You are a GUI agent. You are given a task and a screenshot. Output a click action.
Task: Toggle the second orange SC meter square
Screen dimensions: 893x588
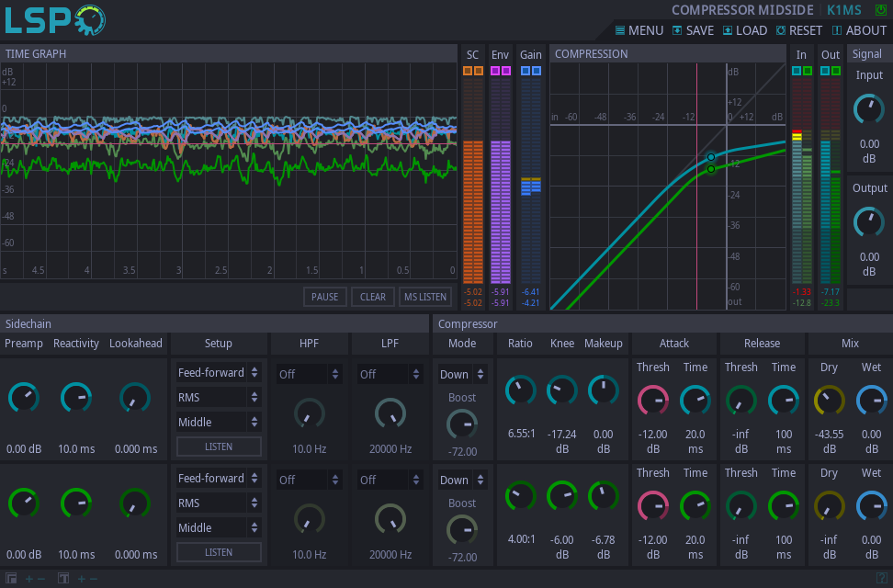pos(479,71)
